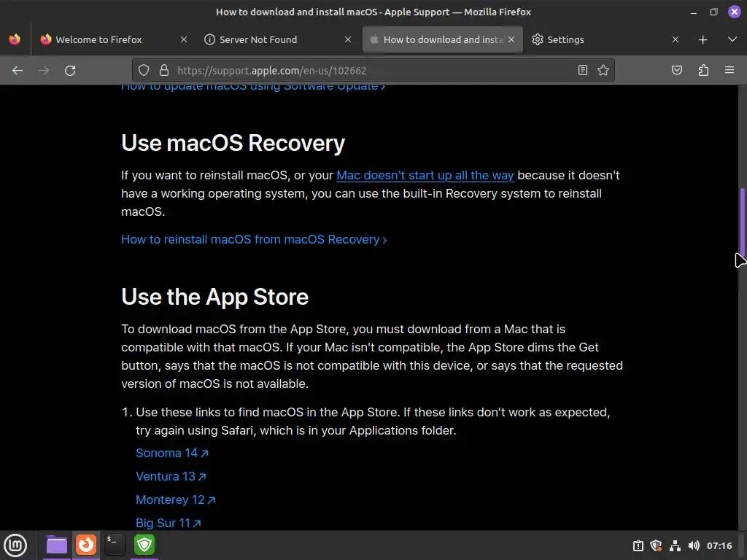Open How to update macOS using Software Update link

tap(253, 87)
